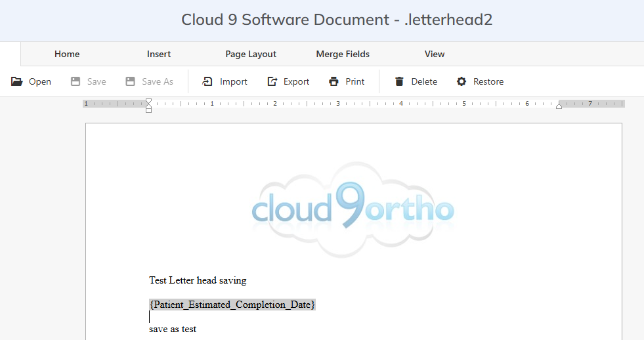Click the Patient_Estimated_Completion_Date merge field
This screenshot has width=644, height=340.
coord(232,305)
